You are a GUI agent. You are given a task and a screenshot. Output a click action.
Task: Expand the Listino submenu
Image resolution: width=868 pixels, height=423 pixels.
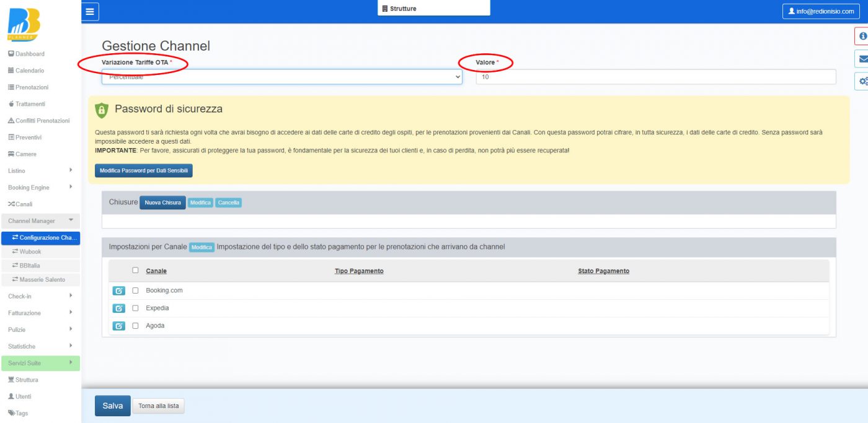pos(40,171)
